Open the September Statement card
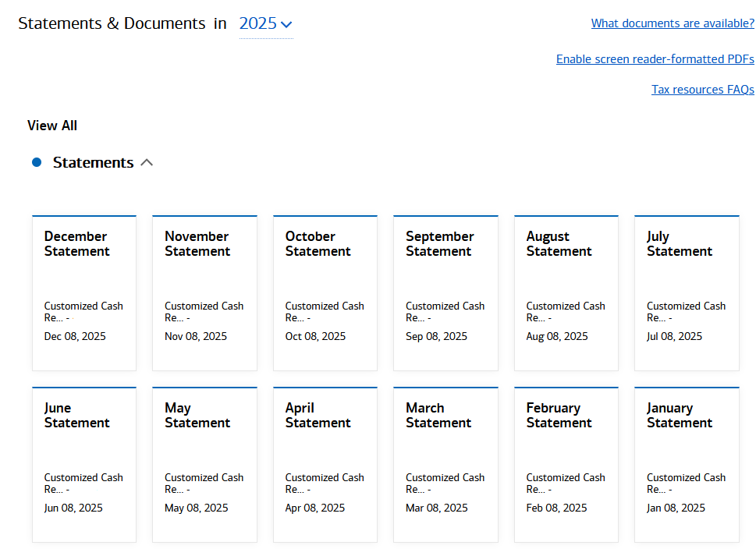756x556 pixels. [445, 292]
